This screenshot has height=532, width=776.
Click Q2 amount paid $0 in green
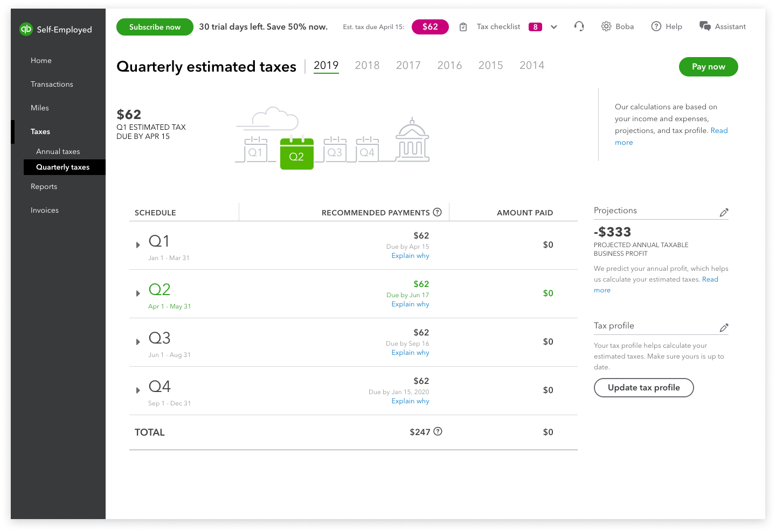coord(548,293)
